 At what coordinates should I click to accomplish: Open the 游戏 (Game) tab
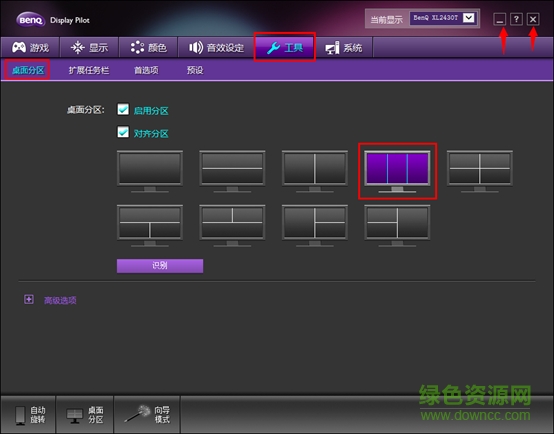click(30, 47)
